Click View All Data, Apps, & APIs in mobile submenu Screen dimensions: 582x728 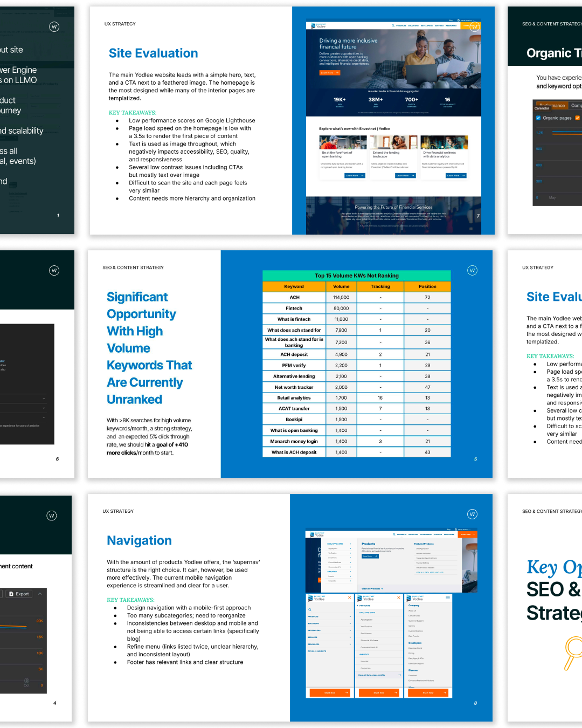[x=379, y=675]
